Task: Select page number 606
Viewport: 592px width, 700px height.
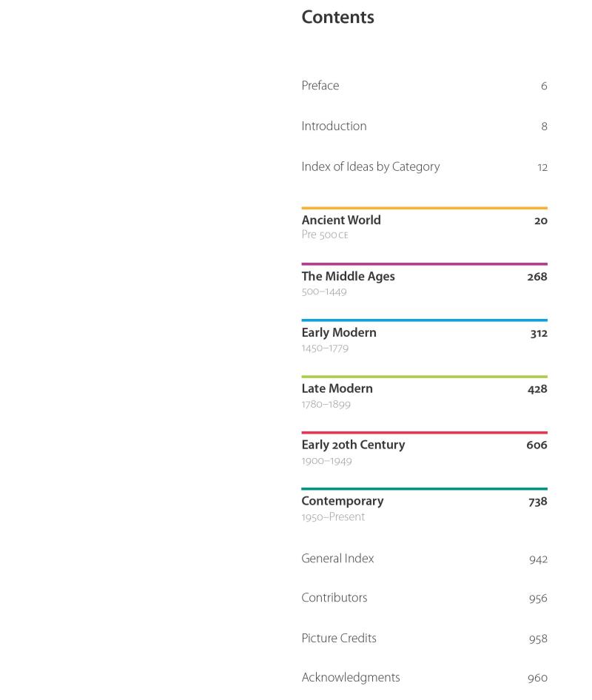Action: pyautogui.click(x=536, y=445)
